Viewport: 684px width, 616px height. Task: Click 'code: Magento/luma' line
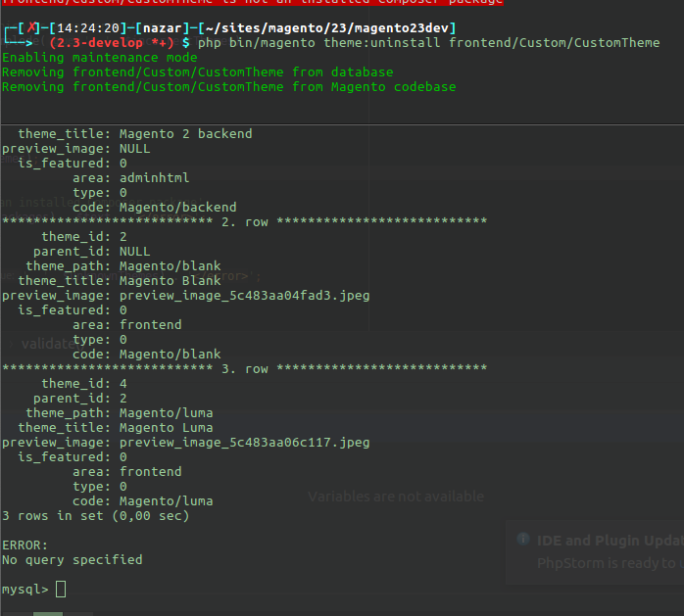coord(143,500)
